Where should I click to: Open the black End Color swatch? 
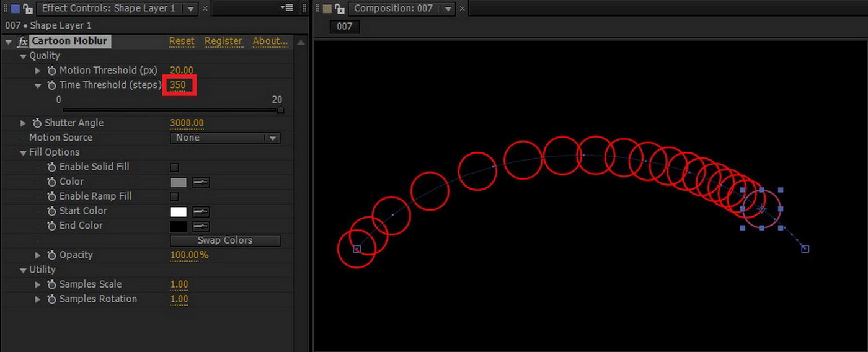[x=179, y=226]
